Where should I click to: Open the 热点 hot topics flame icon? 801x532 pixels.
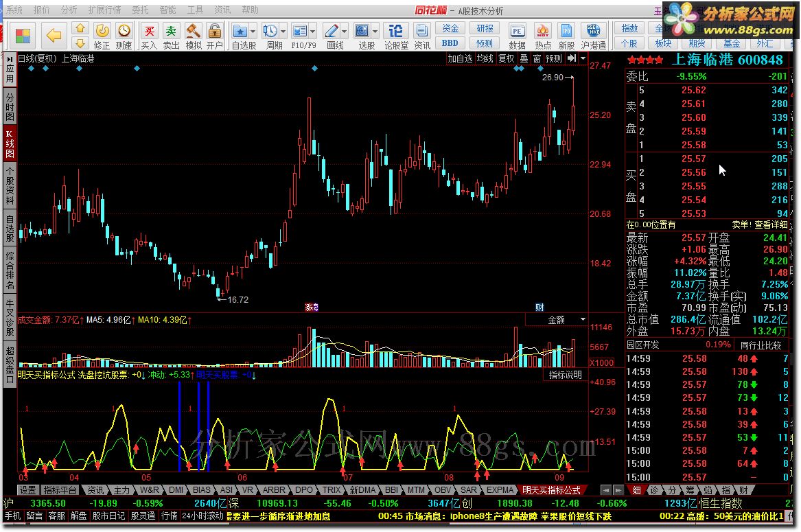pyautogui.click(x=542, y=36)
